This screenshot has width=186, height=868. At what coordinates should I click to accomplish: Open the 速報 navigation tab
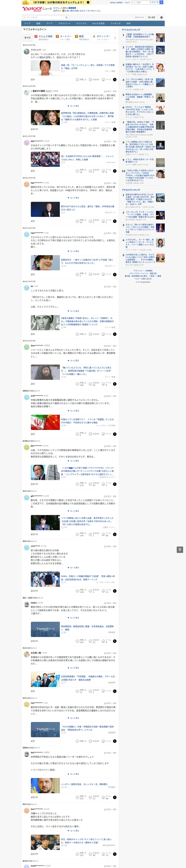tap(38, 24)
